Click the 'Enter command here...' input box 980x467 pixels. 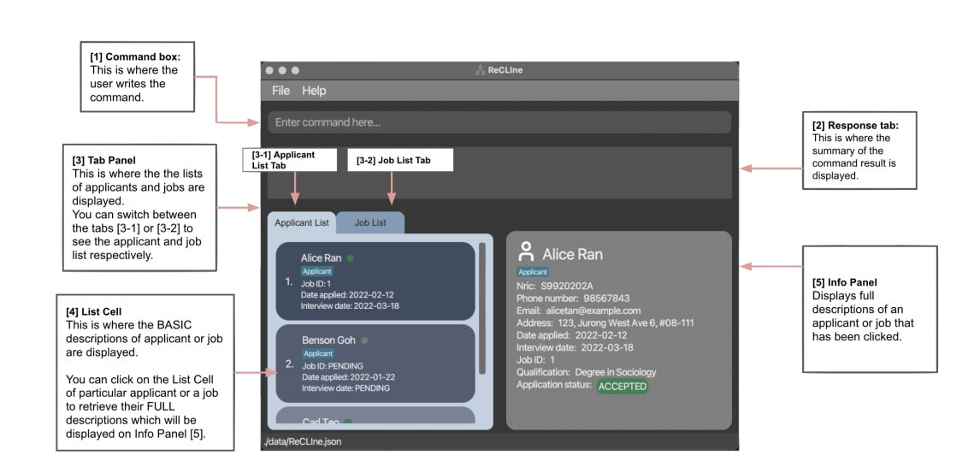coord(499,122)
